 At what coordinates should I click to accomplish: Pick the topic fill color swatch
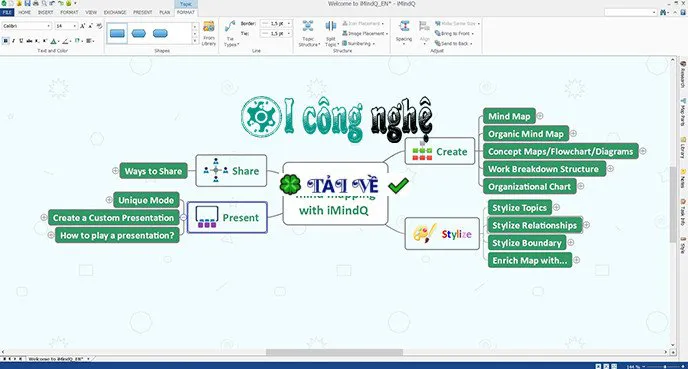[78, 41]
